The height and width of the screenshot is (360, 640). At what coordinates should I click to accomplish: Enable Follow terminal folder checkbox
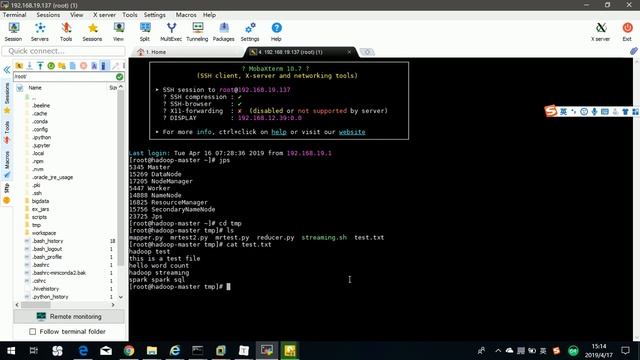[33, 331]
